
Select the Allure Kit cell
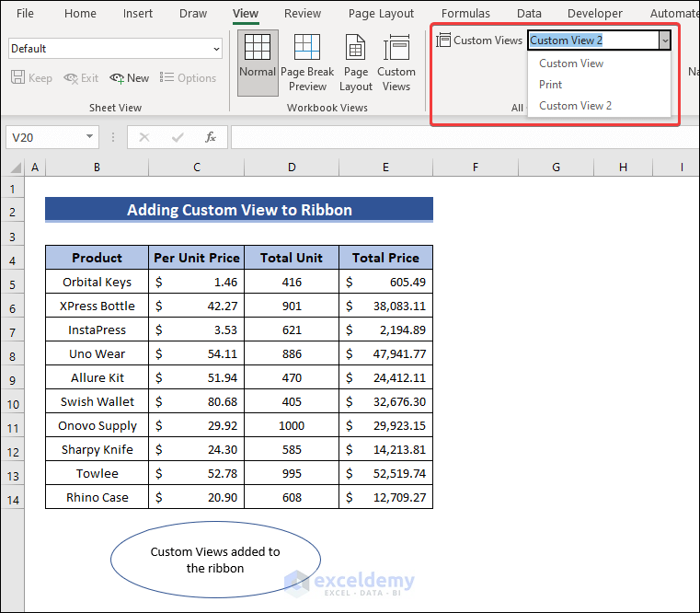(x=97, y=377)
